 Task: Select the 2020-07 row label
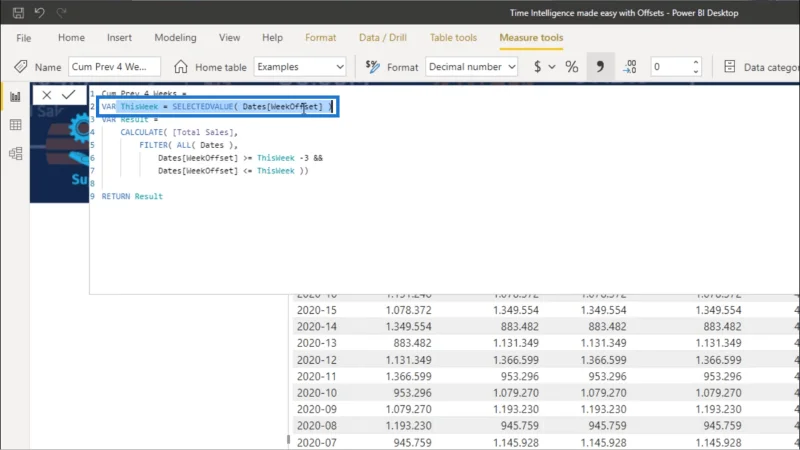(x=316, y=442)
